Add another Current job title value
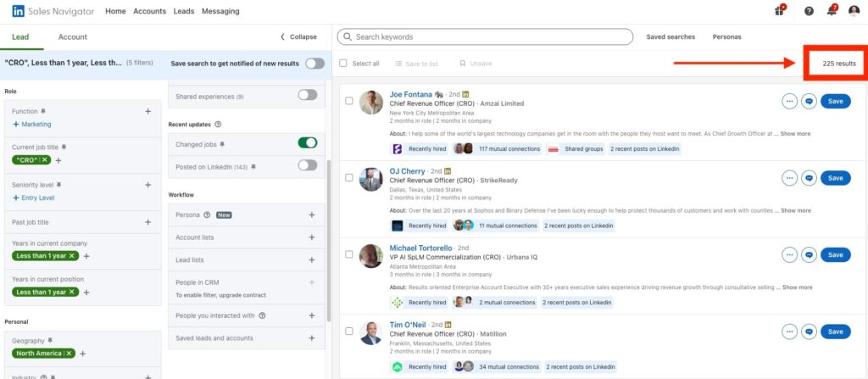 58,161
